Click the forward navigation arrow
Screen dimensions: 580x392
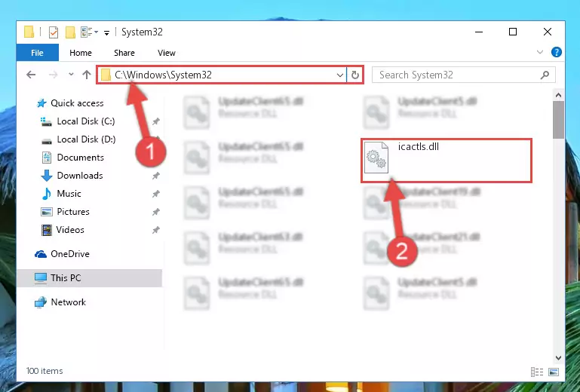[54, 75]
